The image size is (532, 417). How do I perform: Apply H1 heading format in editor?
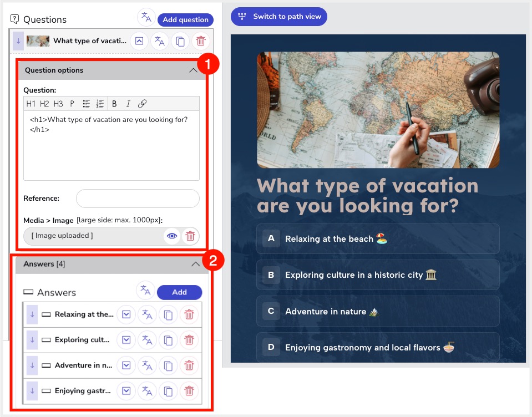(x=31, y=104)
